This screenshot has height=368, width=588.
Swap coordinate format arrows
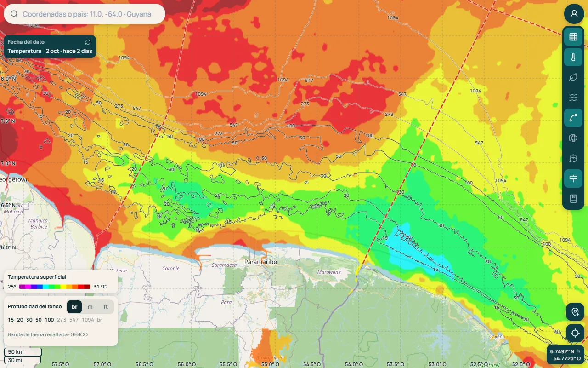[x=579, y=351]
